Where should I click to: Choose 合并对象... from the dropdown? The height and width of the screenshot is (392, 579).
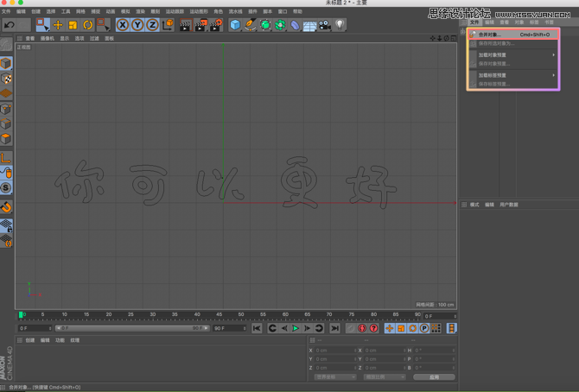click(513, 35)
